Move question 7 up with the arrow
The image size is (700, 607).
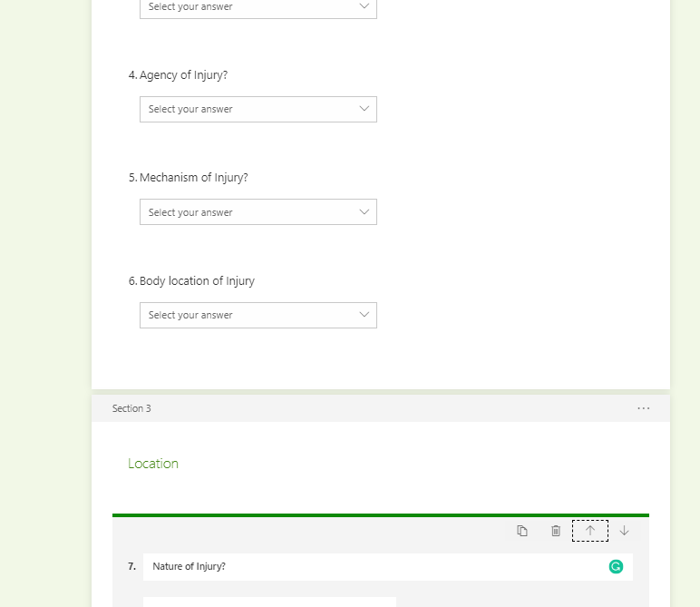click(x=590, y=531)
